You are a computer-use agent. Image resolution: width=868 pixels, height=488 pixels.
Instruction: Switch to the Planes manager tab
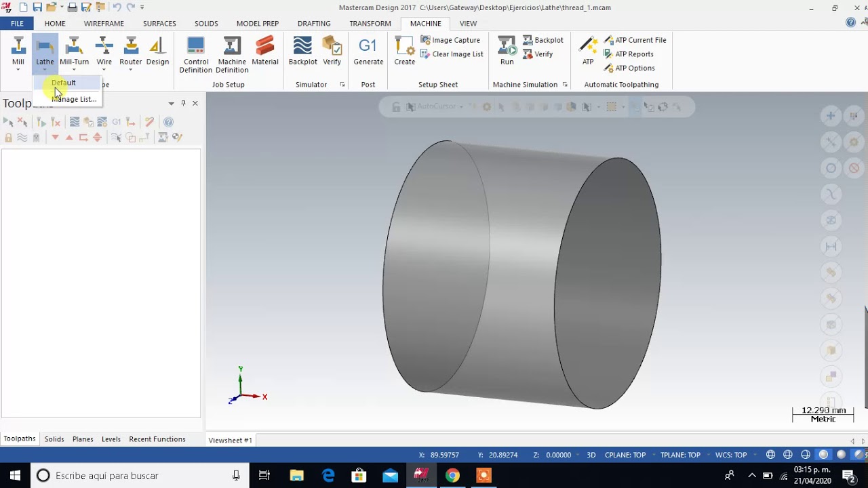coord(83,439)
